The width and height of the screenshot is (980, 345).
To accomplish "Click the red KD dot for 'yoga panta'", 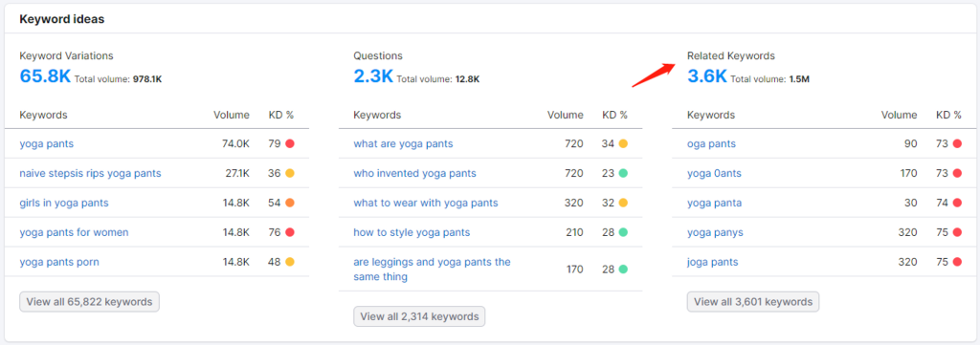I will (x=957, y=203).
